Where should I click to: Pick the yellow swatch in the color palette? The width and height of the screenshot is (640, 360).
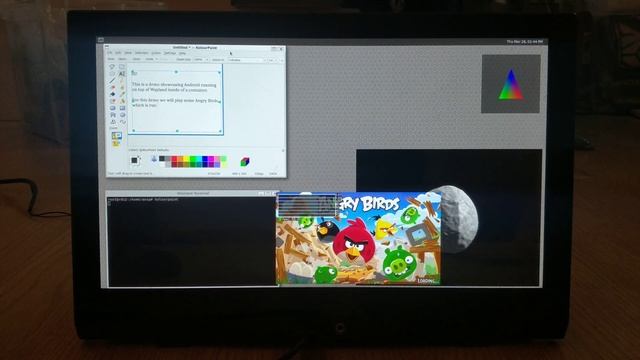[186, 158]
